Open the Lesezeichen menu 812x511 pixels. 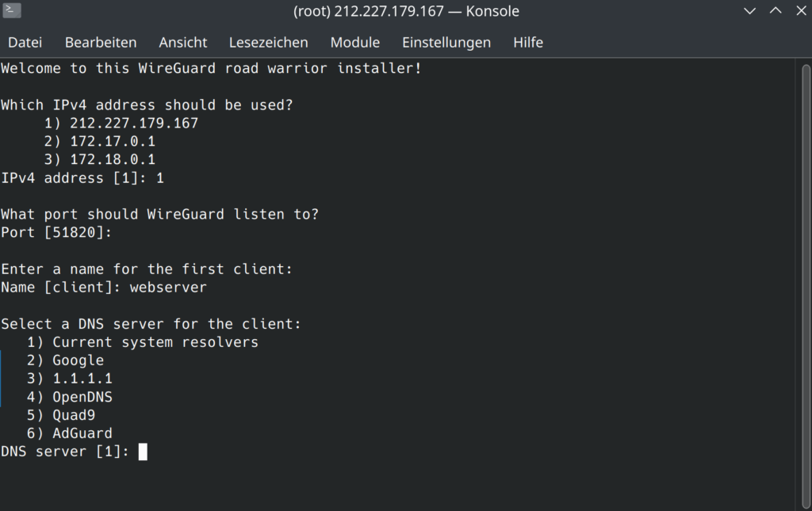click(x=268, y=43)
